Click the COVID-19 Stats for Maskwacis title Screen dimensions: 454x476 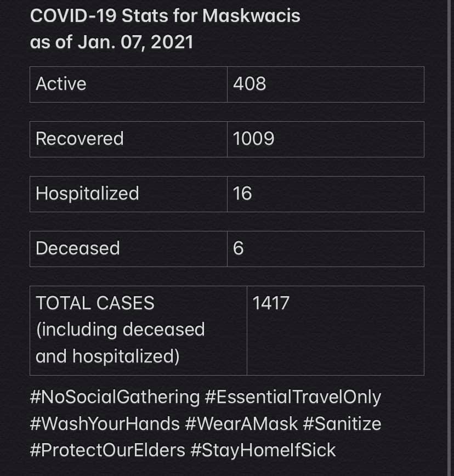click(x=165, y=15)
